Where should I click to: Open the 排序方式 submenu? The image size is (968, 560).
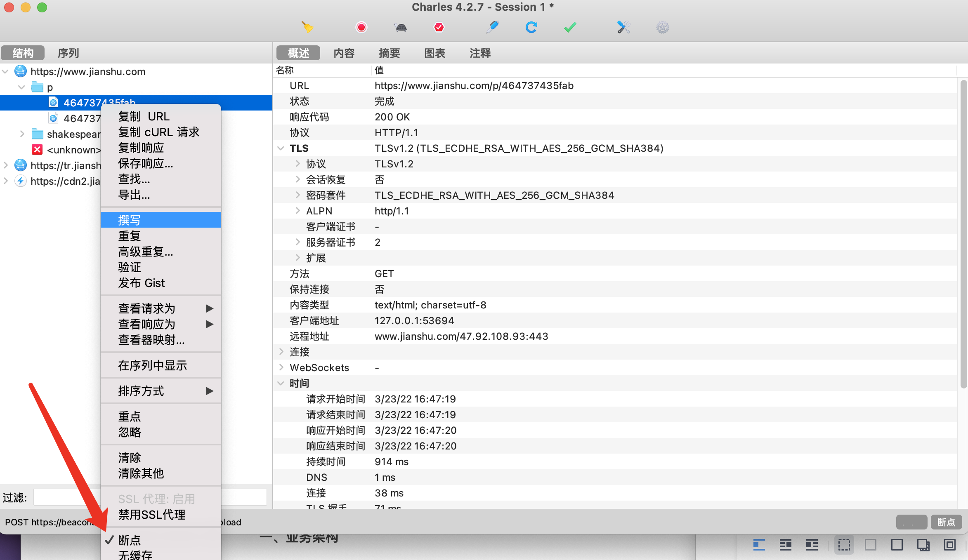tap(161, 391)
